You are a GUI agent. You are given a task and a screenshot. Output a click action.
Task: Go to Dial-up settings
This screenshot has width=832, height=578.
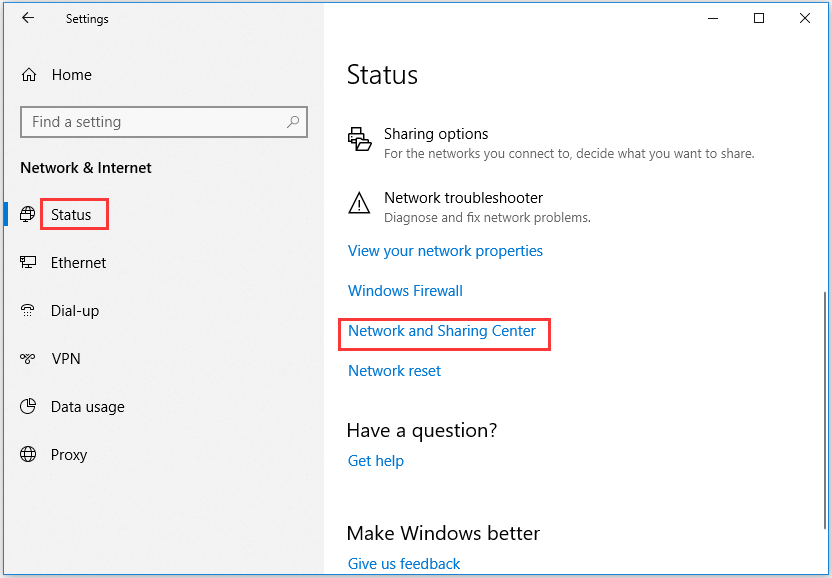point(75,311)
